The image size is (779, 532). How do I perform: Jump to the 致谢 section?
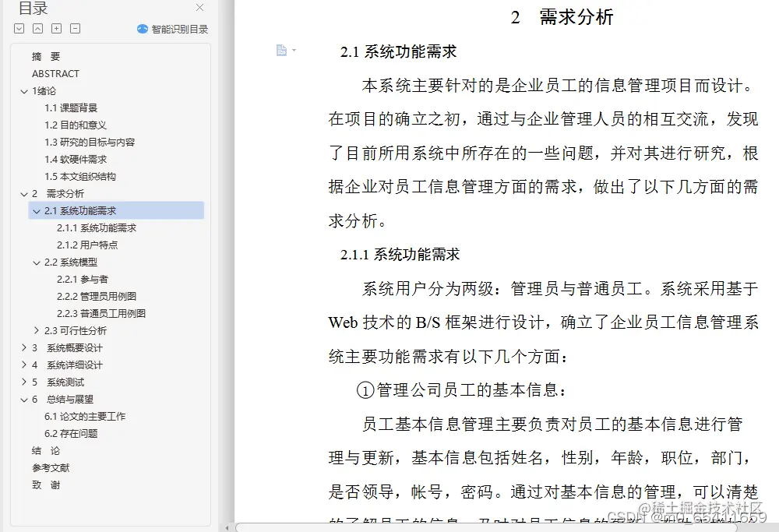pos(44,484)
